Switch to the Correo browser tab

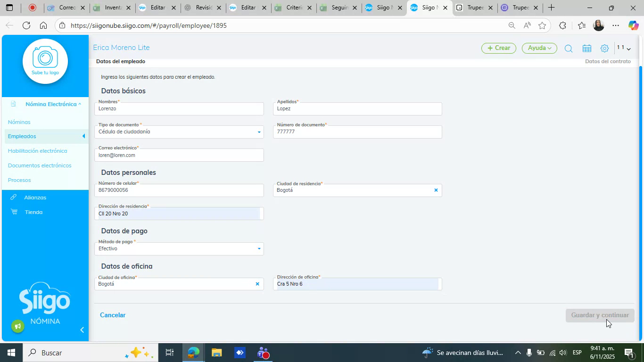(66, 8)
